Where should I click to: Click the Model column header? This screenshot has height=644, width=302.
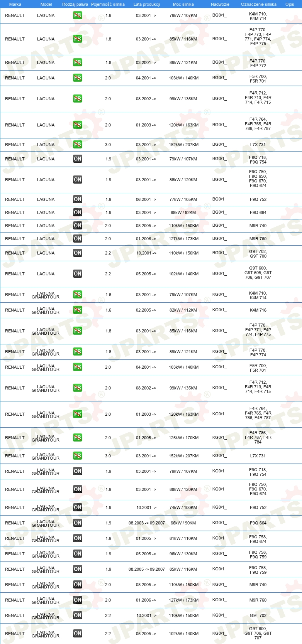click(46, 4)
